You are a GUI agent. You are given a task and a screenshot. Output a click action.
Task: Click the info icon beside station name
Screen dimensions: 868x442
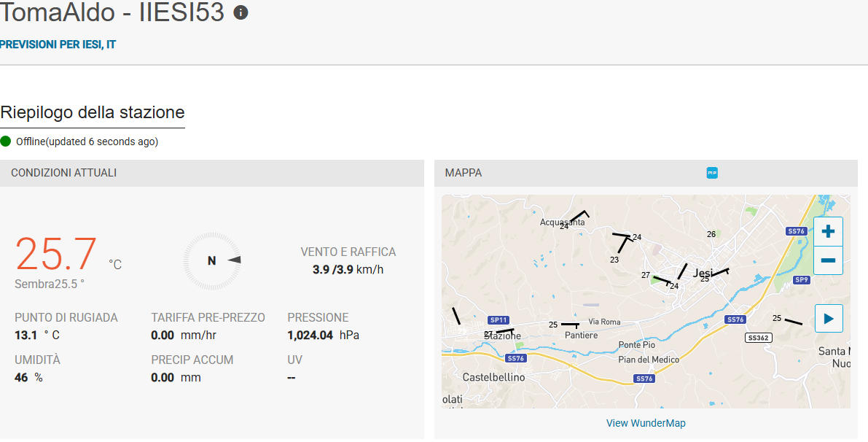click(x=241, y=12)
